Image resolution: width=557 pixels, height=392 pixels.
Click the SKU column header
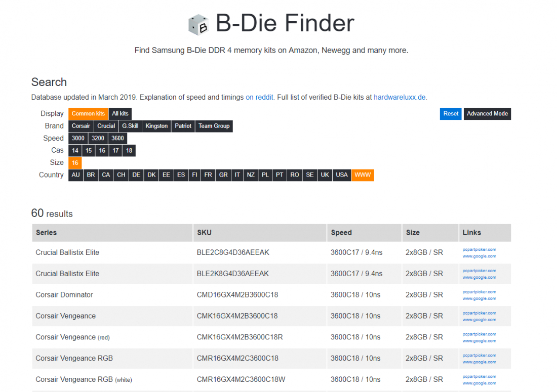260,233
